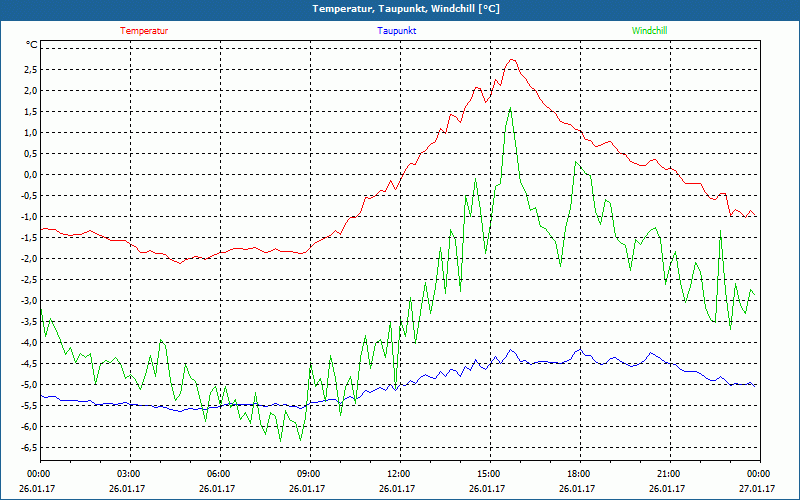Click the green windchill curve's highest peak
This screenshot has height=500, width=800.
[x=511, y=108]
